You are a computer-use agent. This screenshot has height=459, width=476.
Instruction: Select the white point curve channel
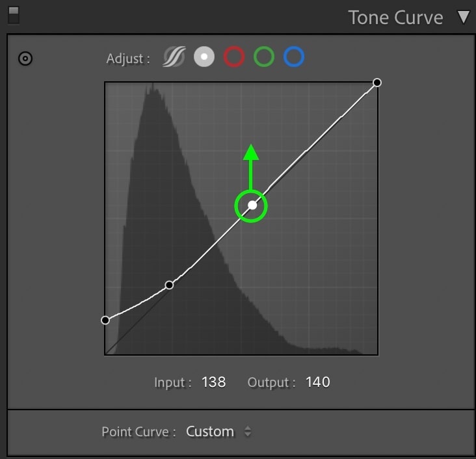click(204, 57)
